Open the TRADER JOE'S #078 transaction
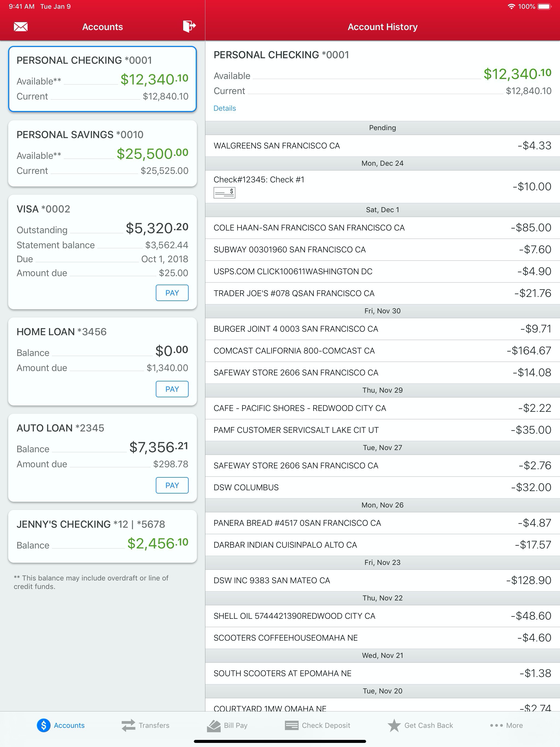The image size is (560, 747). (x=382, y=293)
